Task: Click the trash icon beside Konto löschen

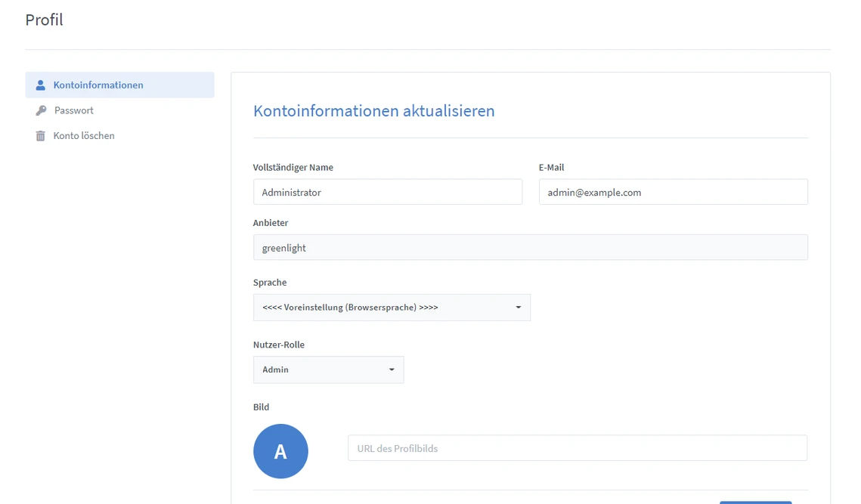Action: click(41, 136)
